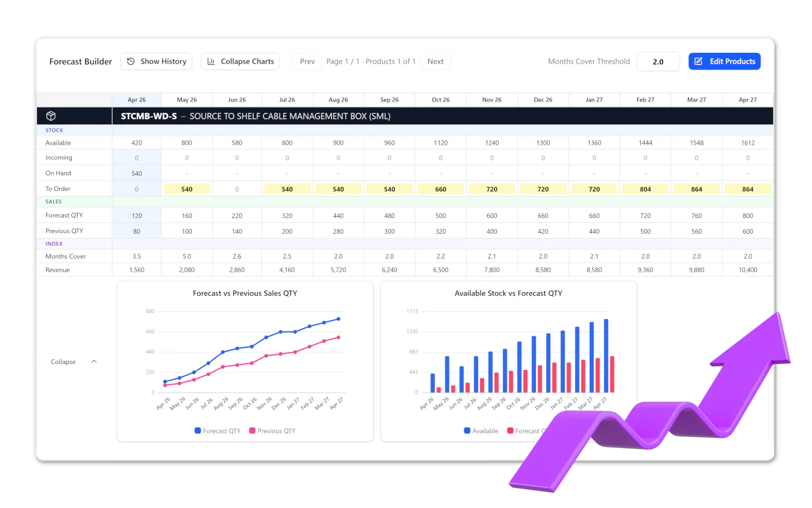Select the Jan 27 column header

click(594, 100)
